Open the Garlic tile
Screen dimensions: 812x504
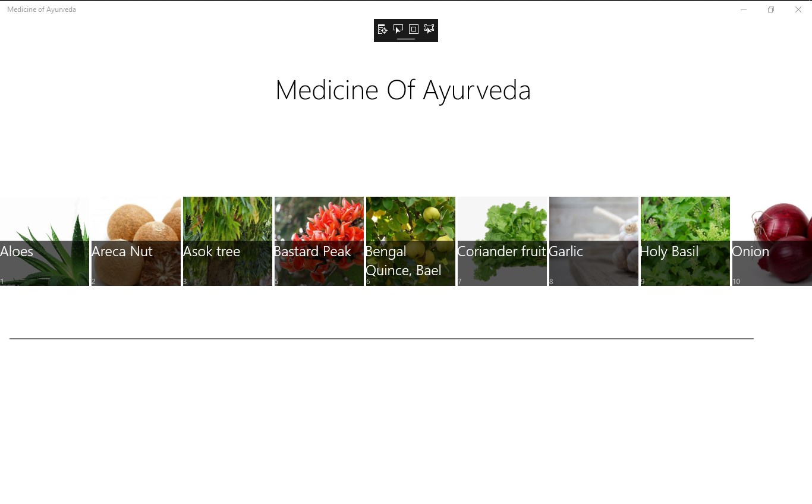(594, 241)
